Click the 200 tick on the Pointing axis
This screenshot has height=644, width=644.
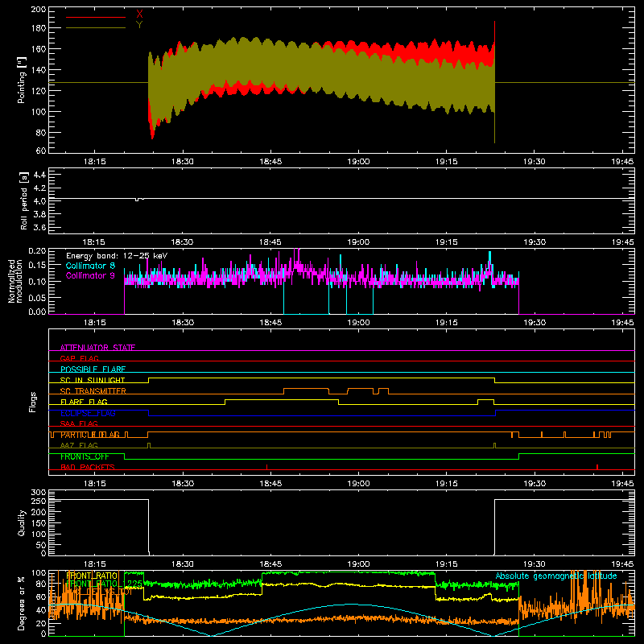point(39,9)
